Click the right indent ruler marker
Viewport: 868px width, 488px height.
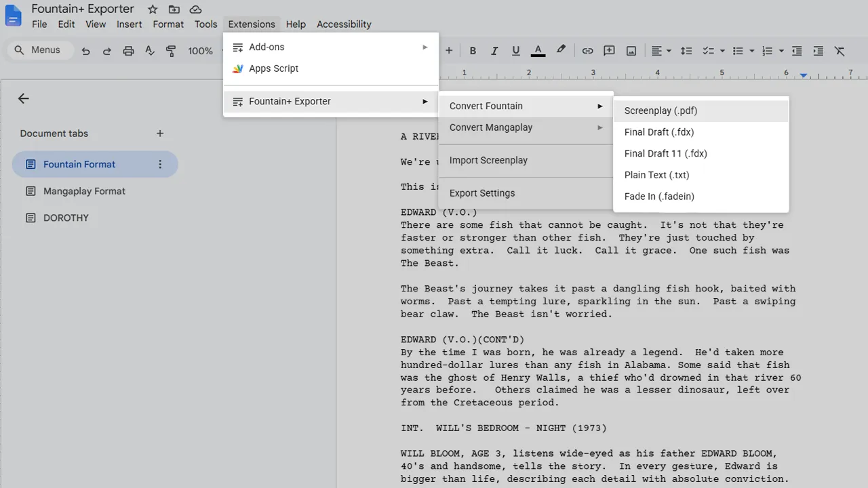coord(804,75)
